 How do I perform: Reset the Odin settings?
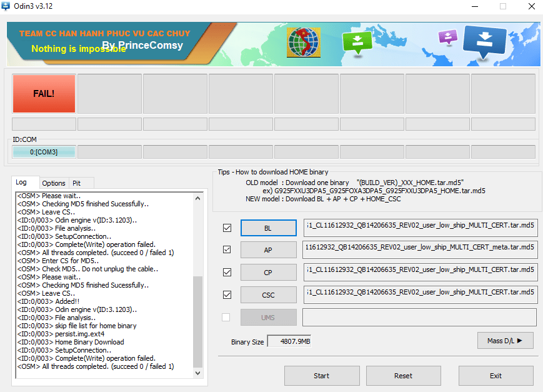[404, 376]
